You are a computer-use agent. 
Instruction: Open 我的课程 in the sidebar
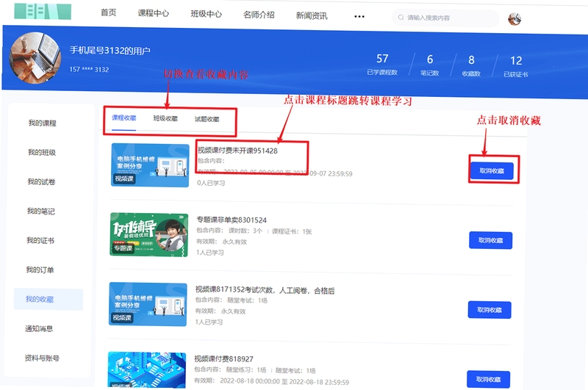point(43,123)
